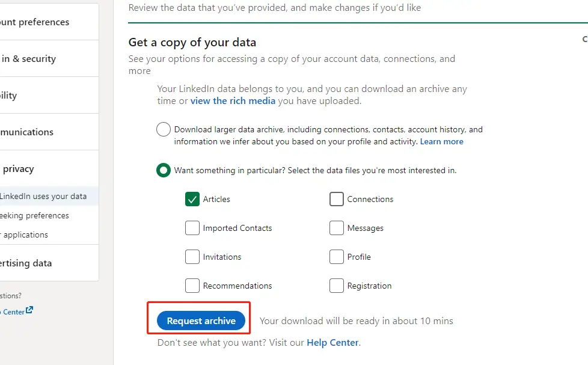
Task: Click the Help Center external link icon
Action: point(29,311)
